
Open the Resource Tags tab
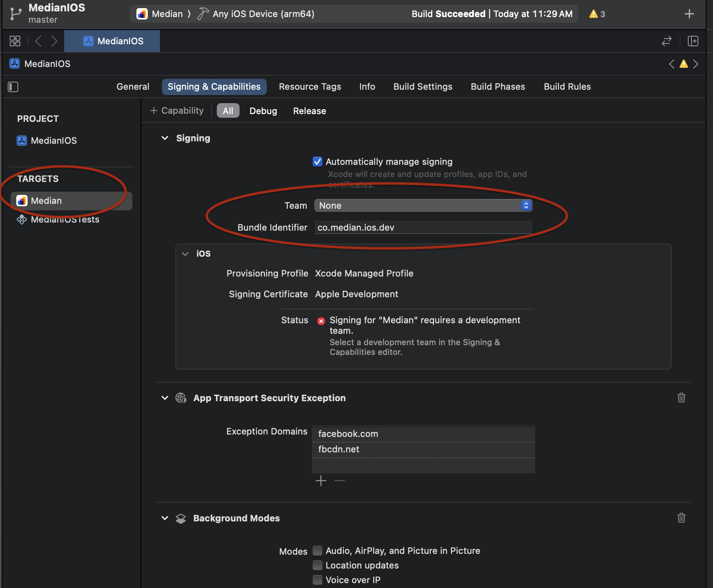point(310,86)
